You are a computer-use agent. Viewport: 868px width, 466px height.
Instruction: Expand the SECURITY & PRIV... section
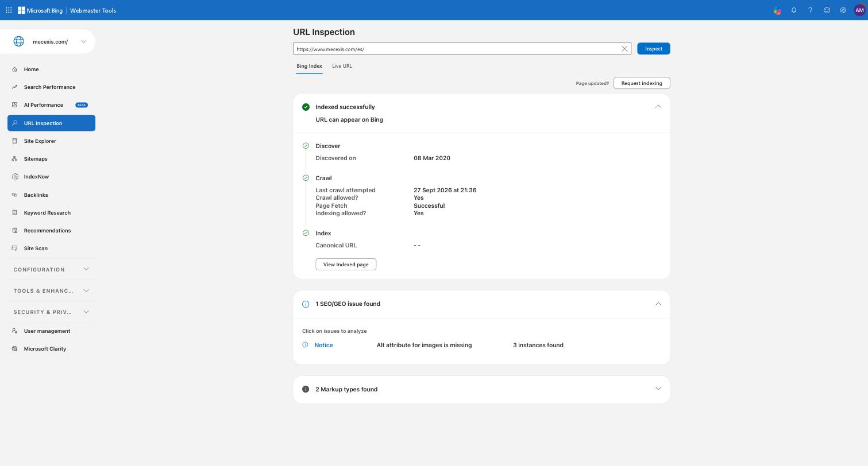(51, 312)
